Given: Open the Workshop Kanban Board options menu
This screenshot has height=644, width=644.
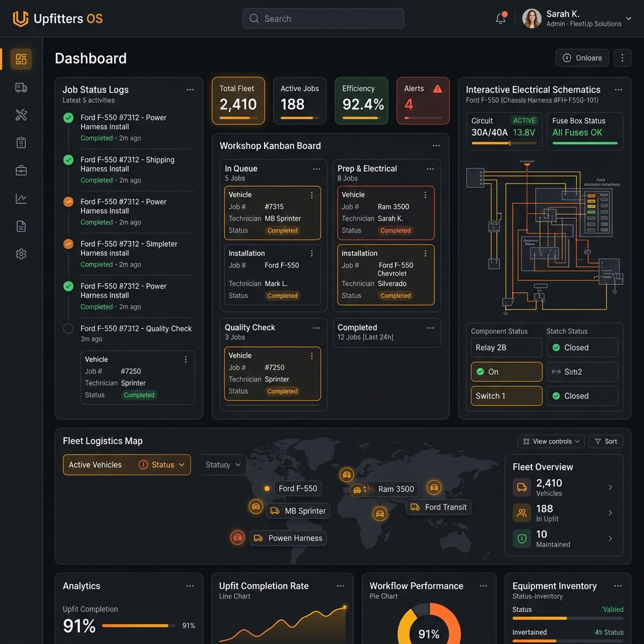Looking at the screenshot, I should click(436, 146).
